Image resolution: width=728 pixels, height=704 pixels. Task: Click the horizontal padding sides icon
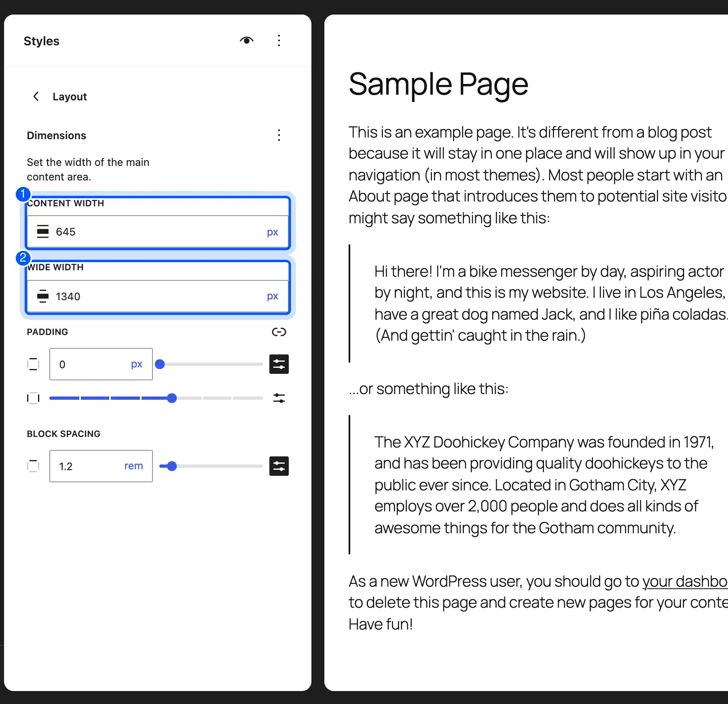tap(33, 398)
